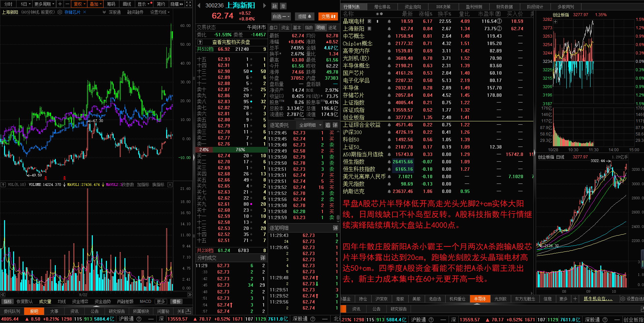Open the 研究报告 tab under the chart
This screenshot has height=323, width=644.
click(x=117, y=311)
